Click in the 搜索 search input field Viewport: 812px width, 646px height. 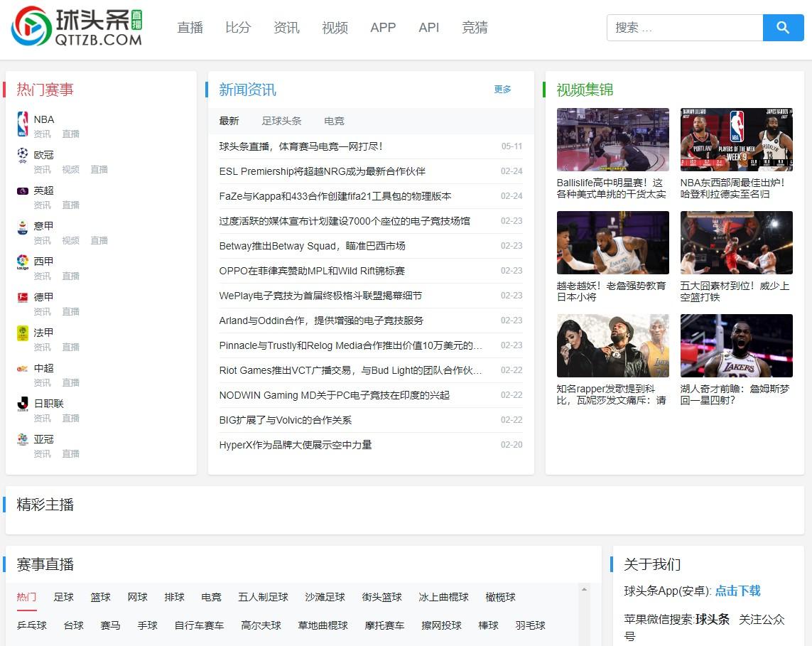tap(684, 28)
